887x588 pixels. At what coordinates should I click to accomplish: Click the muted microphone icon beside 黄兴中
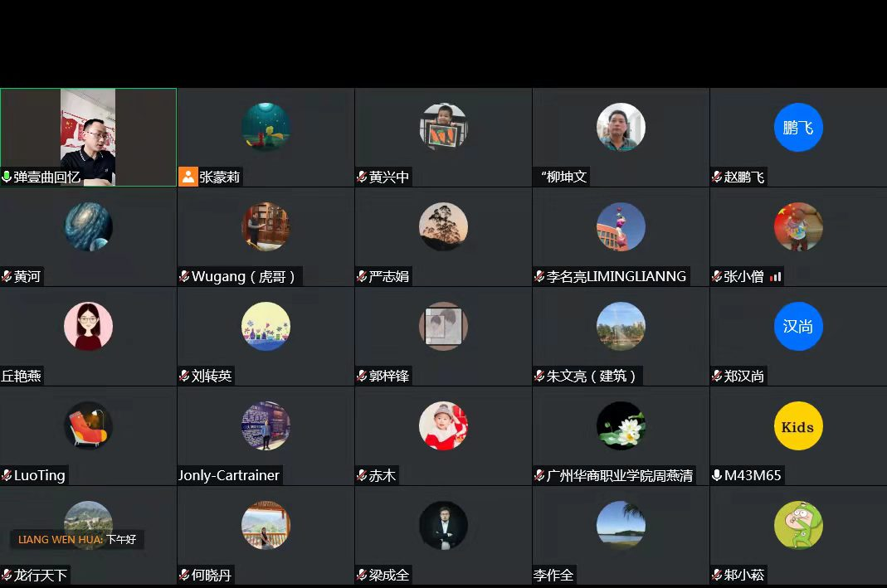(362, 177)
